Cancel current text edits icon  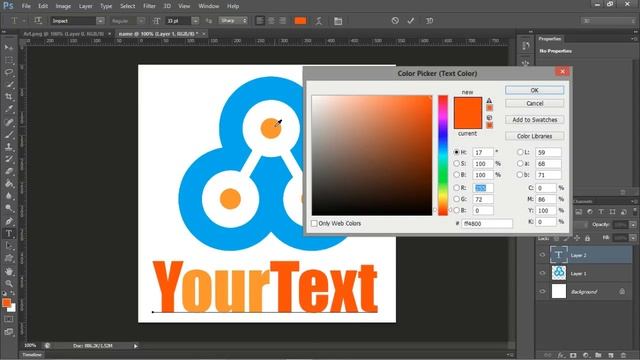click(x=395, y=20)
